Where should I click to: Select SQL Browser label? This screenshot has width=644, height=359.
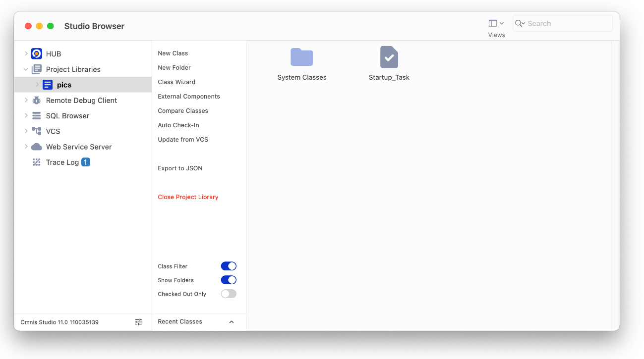(x=68, y=116)
